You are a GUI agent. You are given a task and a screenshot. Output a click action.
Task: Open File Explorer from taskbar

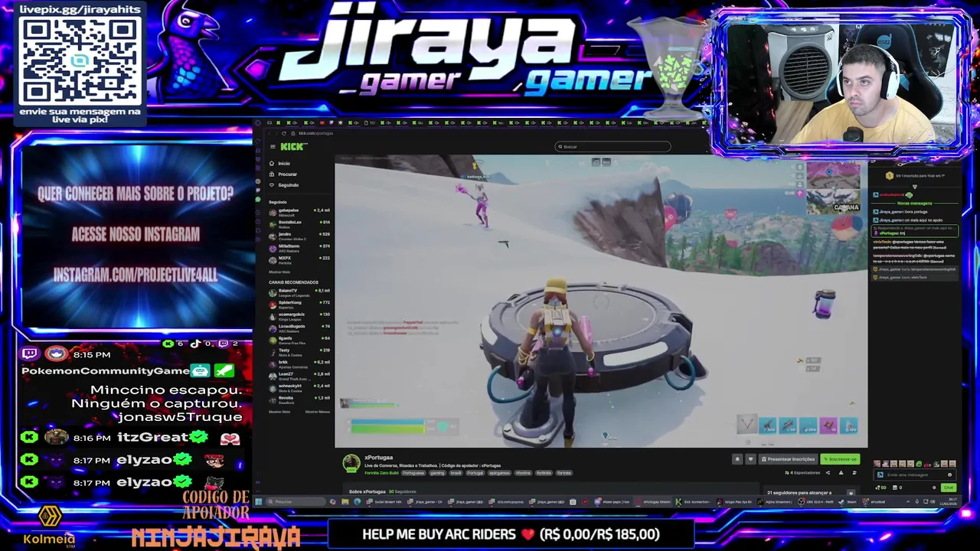[345, 501]
